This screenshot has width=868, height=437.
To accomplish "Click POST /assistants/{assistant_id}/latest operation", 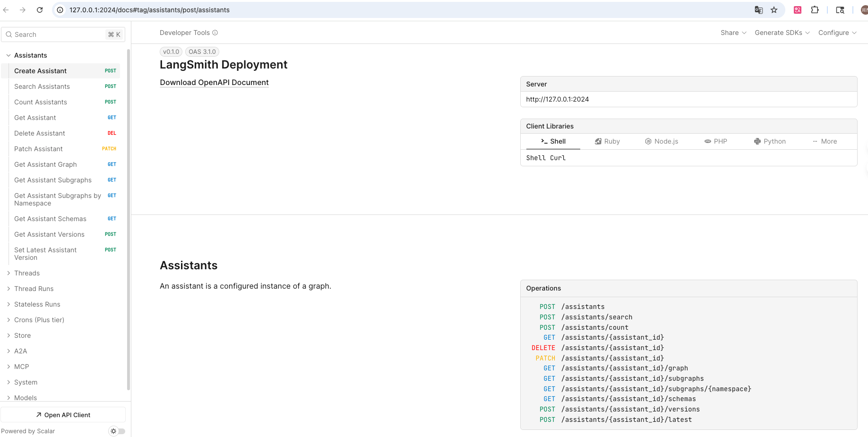I will point(616,420).
